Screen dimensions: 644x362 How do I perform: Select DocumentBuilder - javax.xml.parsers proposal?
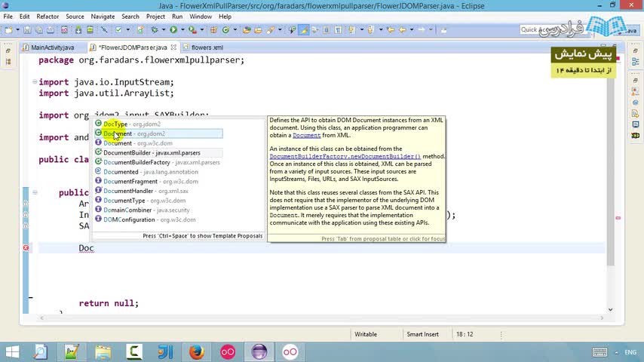point(158,152)
